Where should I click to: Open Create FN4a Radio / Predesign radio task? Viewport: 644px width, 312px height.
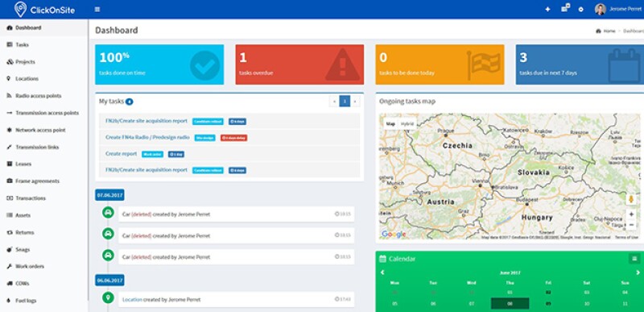click(x=147, y=137)
